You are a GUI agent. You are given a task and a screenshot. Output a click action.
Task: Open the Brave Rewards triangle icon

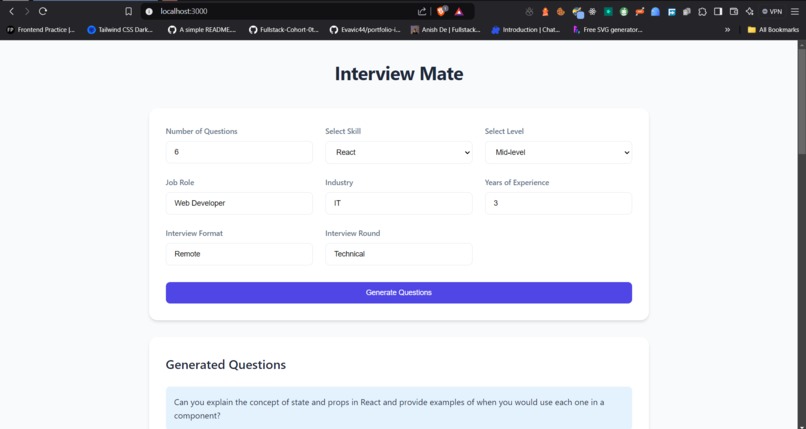click(x=459, y=11)
